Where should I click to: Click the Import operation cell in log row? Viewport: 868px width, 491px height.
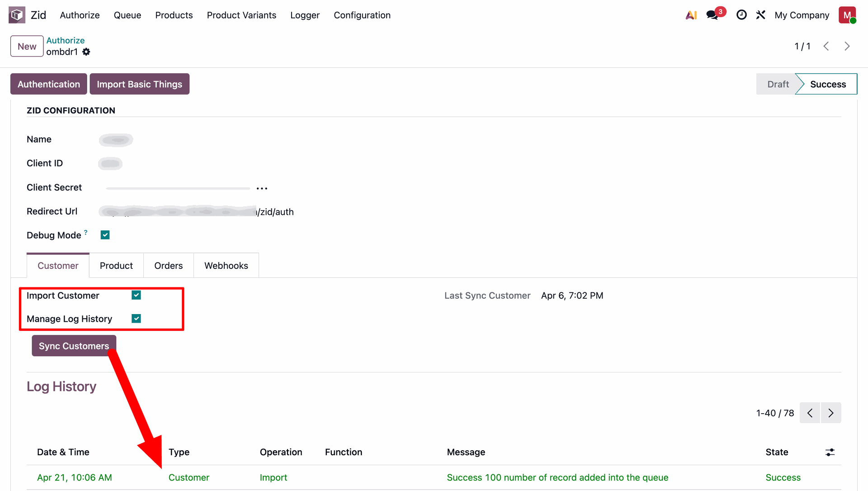pos(274,477)
